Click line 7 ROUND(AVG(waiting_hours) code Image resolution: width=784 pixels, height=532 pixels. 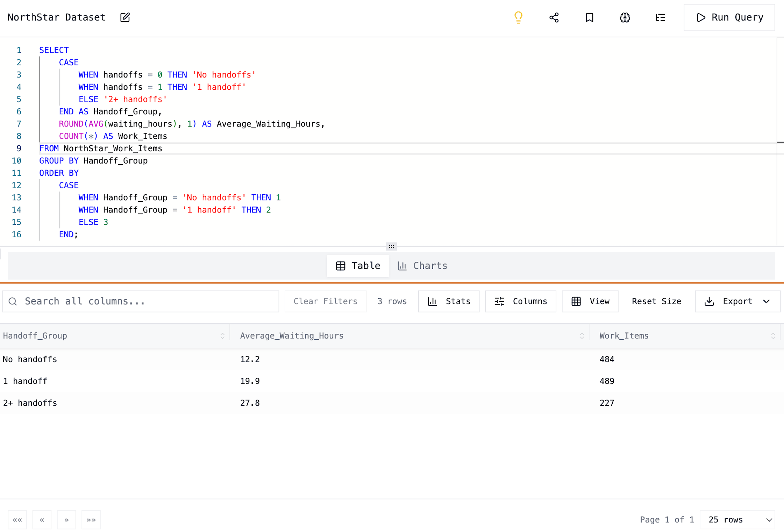tap(192, 124)
